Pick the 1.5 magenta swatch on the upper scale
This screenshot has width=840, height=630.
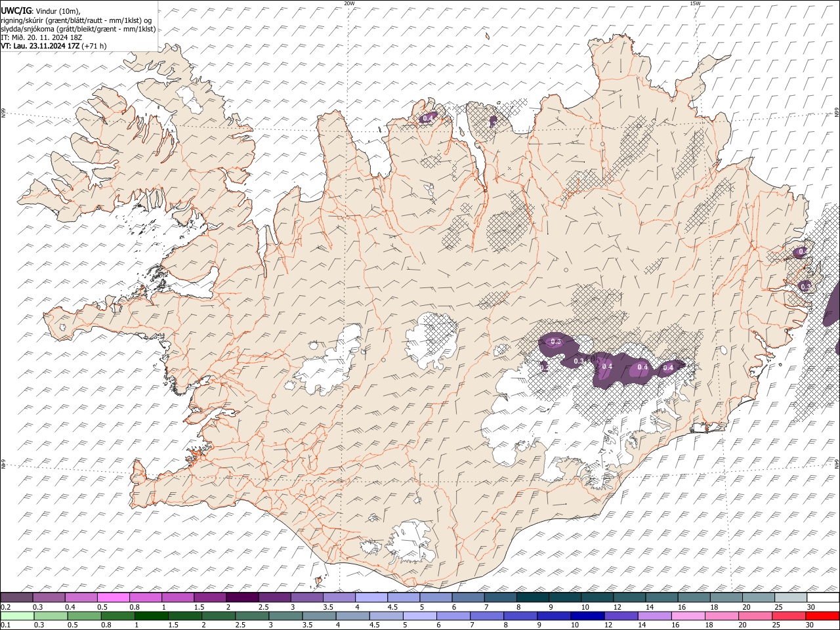(210, 598)
